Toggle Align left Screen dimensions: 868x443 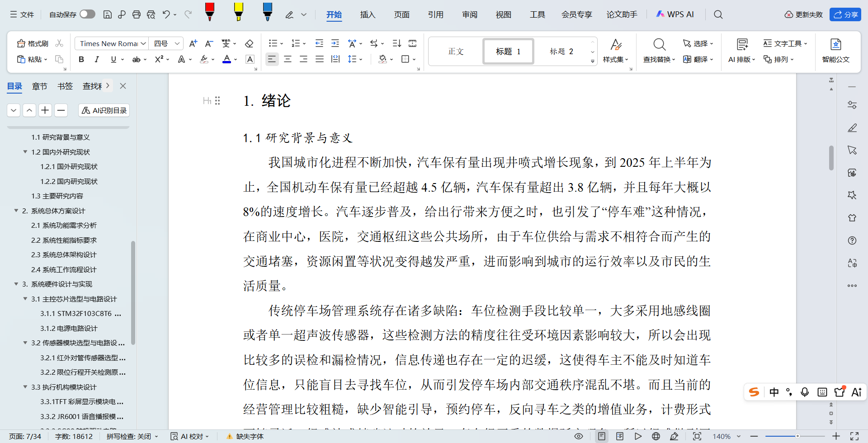coord(272,59)
